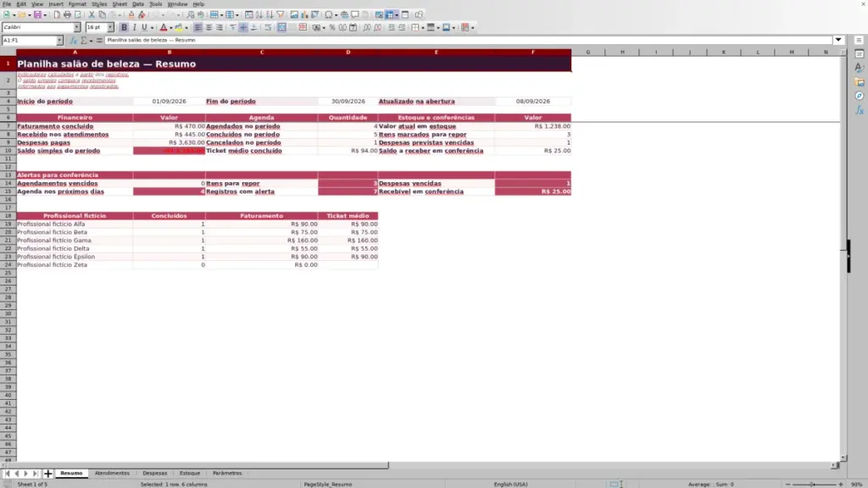This screenshot has height=488, width=868.
Task: Toggle Bold formatting
Action: click(124, 28)
